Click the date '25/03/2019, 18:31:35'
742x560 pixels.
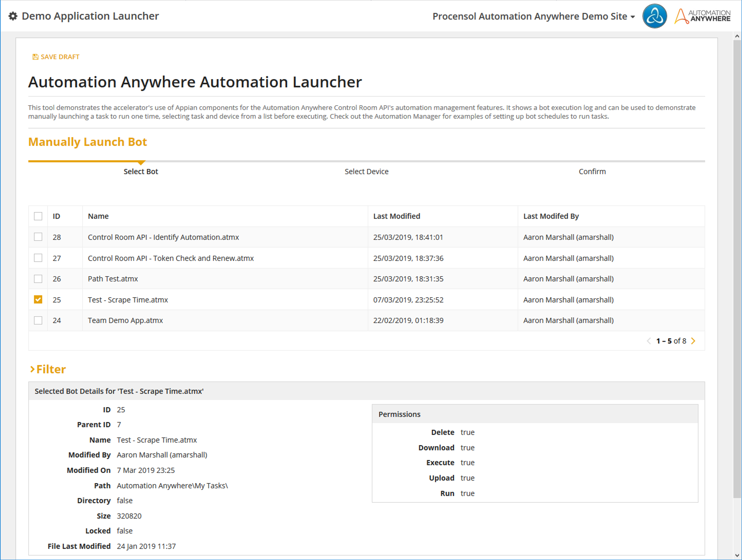pos(408,279)
